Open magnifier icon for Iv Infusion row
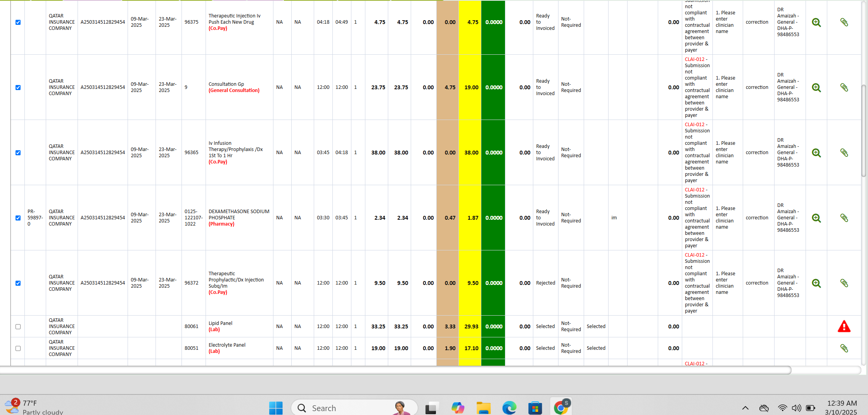Viewport: 868px width, 415px height. (x=816, y=153)
